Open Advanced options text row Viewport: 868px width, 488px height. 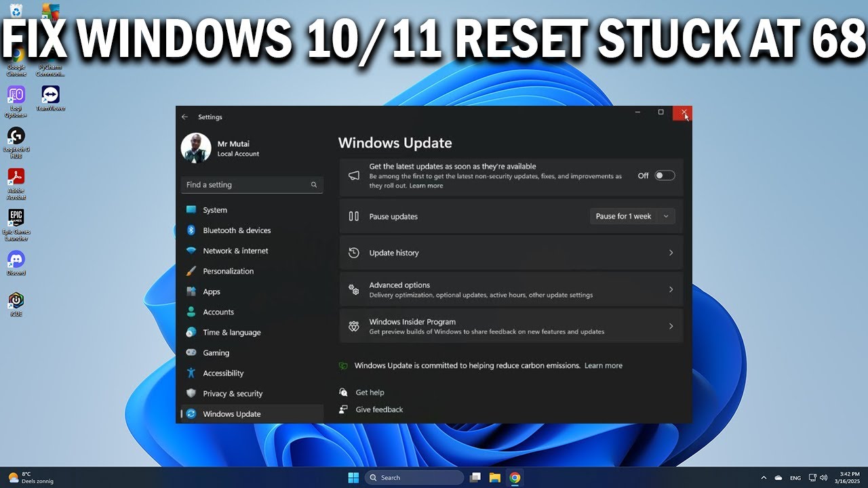point(511,289)
